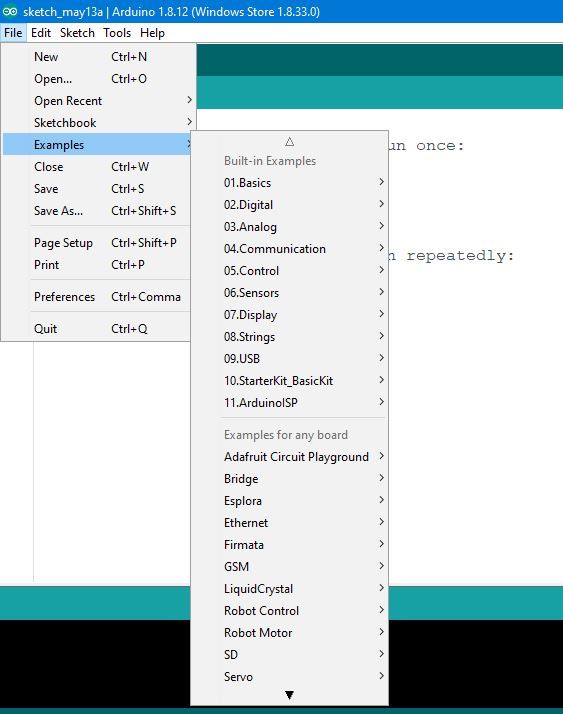Open the GSM library examples
The width and height of the screenshot is (563, 714).
tap(289, 566)
